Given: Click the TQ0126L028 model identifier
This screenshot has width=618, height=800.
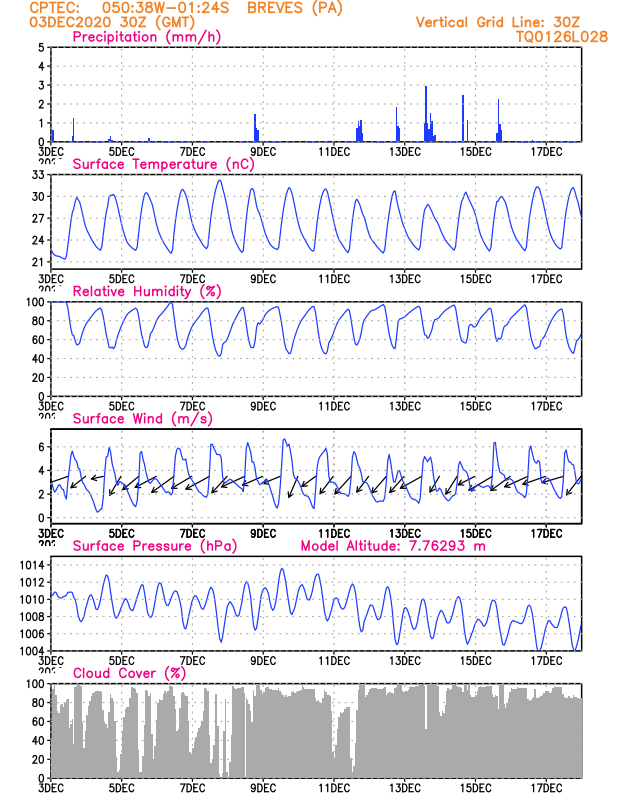Looking at the screenshot, I should [562, 37].
